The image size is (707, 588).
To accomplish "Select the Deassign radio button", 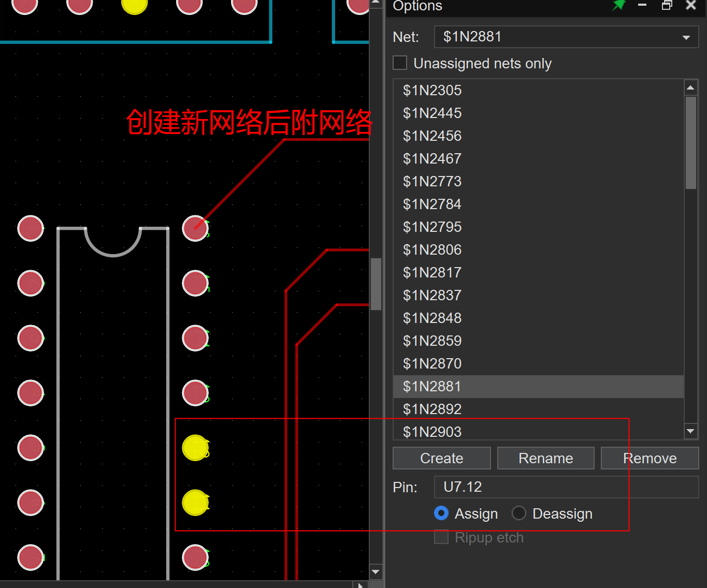I will (519, 513).
